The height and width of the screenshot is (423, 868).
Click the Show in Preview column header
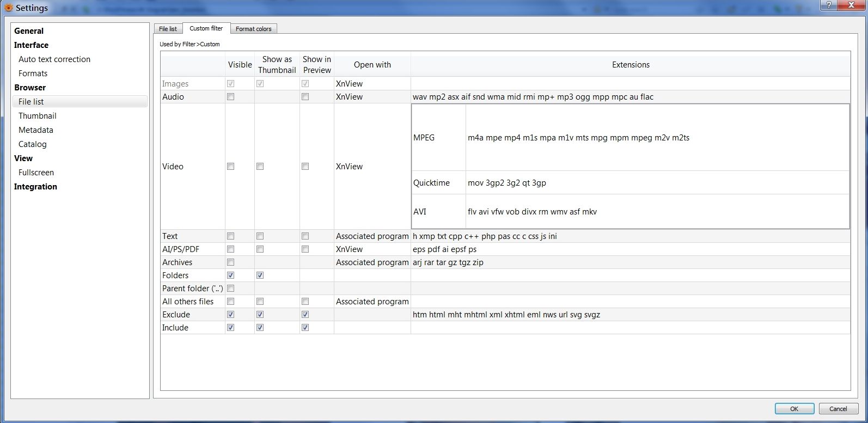coord(317,65)
